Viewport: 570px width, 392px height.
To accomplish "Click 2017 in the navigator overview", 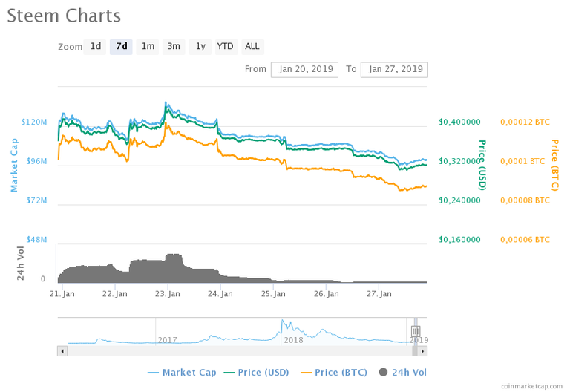I will [x=167, y=340].
